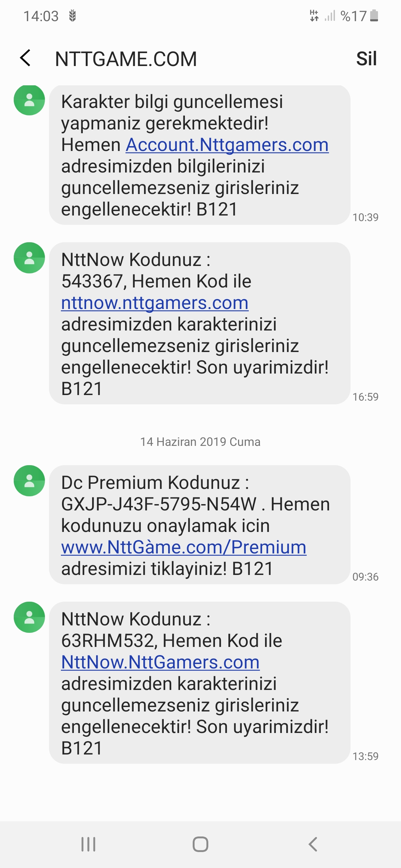Open the nttnow.nttgamers.com link

click(x=155, y=303)
